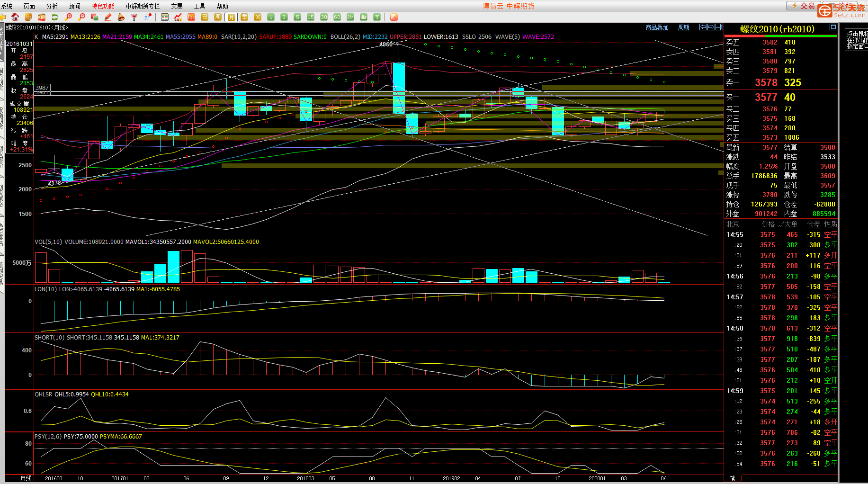The image size is (868, 484).
Task: Select the monthly 月 period button
Action: (231, 17)
